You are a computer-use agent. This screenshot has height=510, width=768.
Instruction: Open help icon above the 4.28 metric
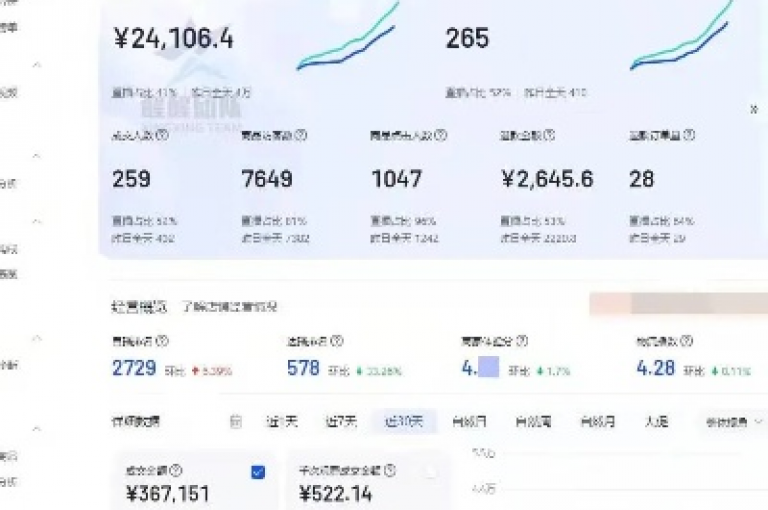coord(687,341)
